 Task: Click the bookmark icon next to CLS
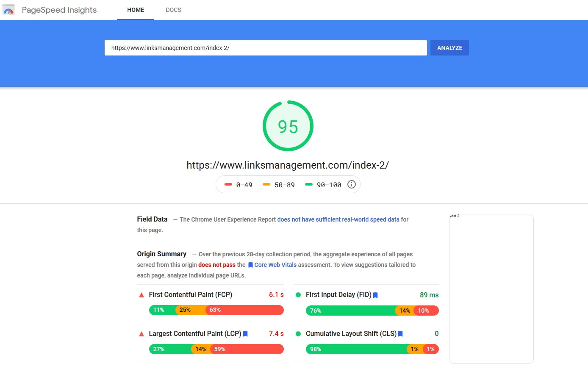tap(400, 334)
